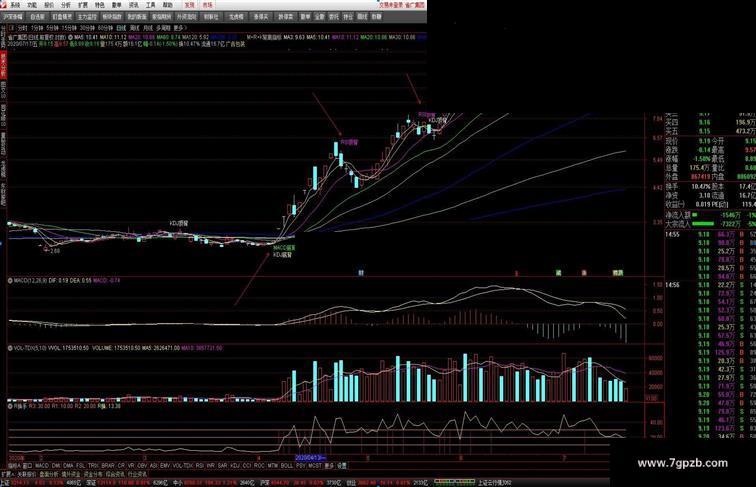Image resolution: width=756 pixels, height=487 pixels.
Task: Click the 换手 10.47% value in quote panel
Action: [x=701, y=187]
